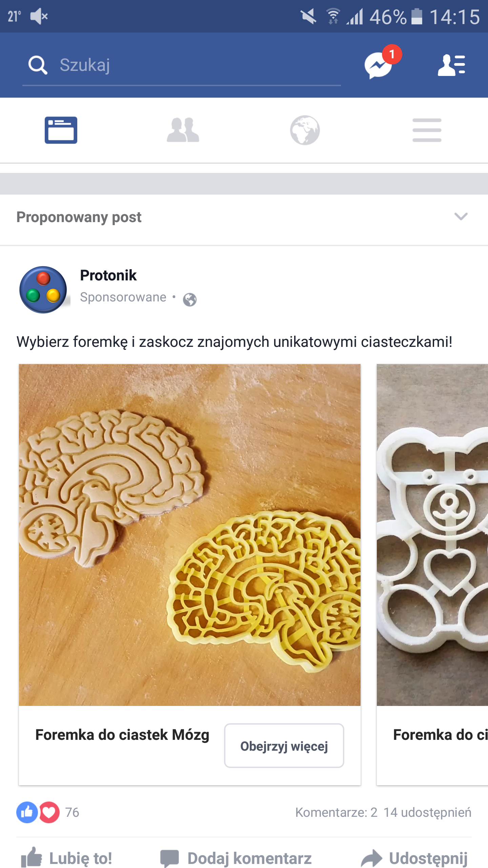
Task: Switch to the News Feed tab
Action: click(61, 130)
